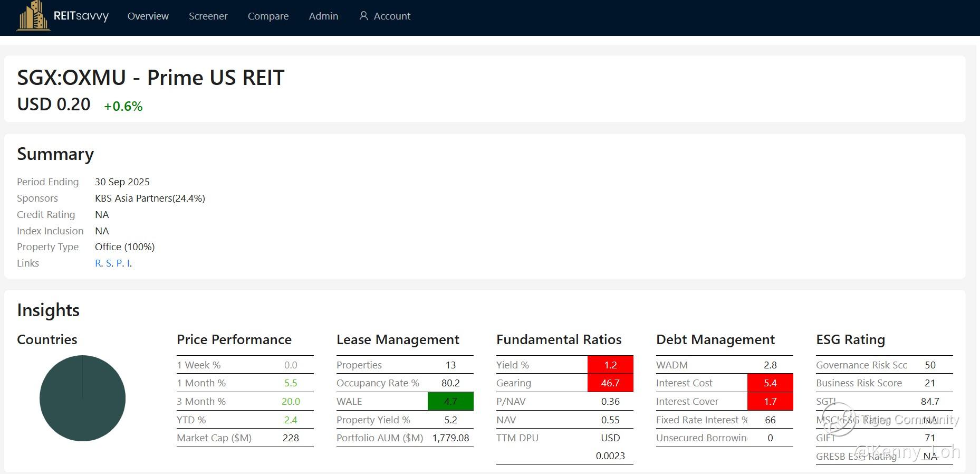
Task: Select the Admin nav item
Action: (323, 16)
